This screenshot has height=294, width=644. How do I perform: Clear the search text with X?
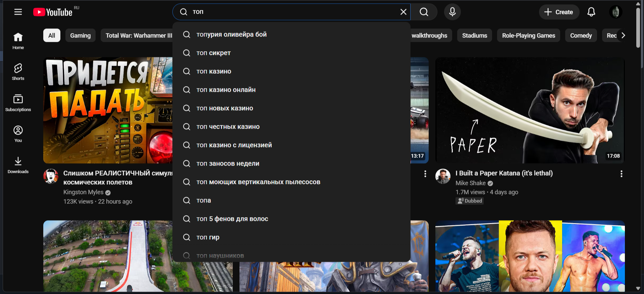pos(403,12)
